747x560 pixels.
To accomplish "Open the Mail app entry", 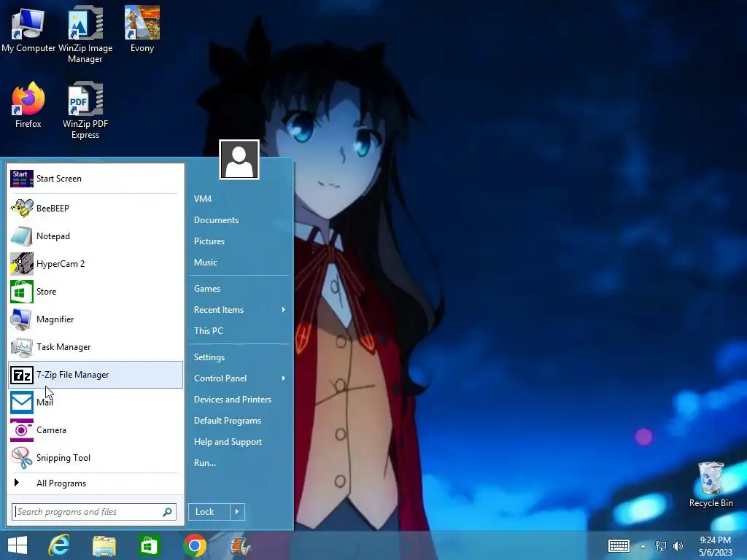I will coord(96,402).
